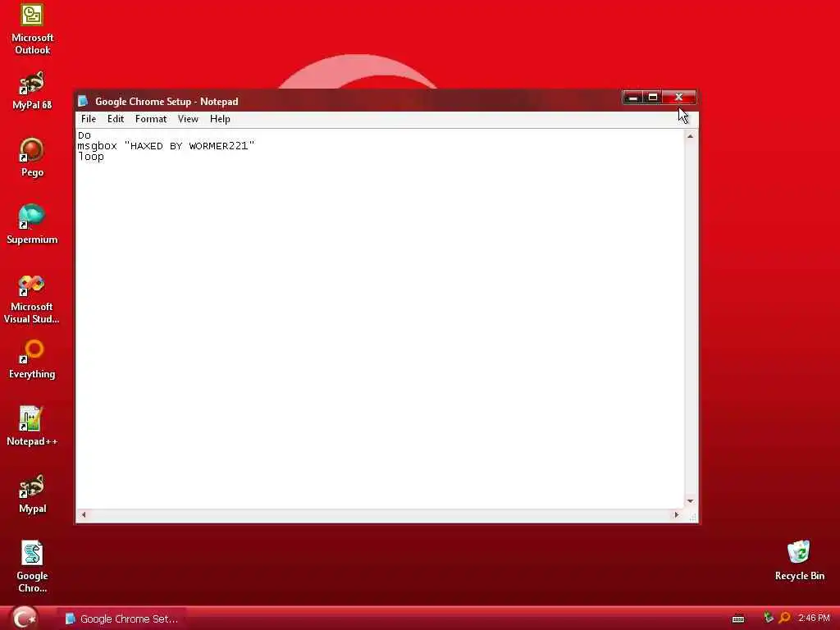Click the msgbox "HAXED BY WORMER221" line

point(166,146)
